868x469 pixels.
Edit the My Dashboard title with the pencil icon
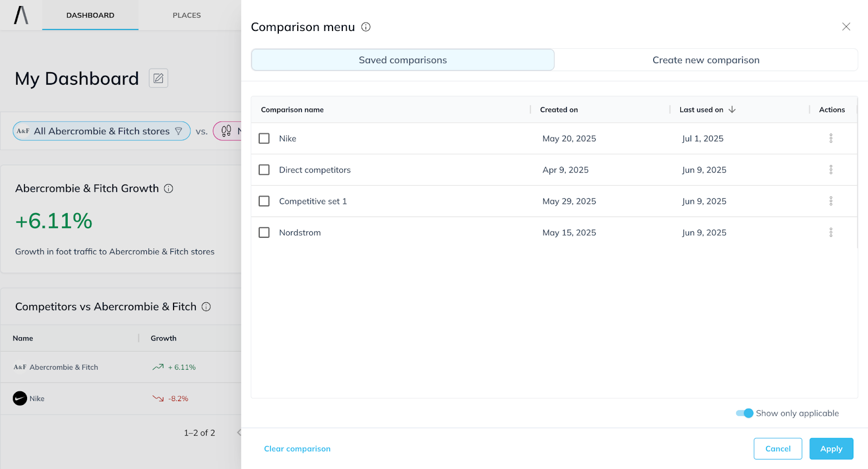158,78
